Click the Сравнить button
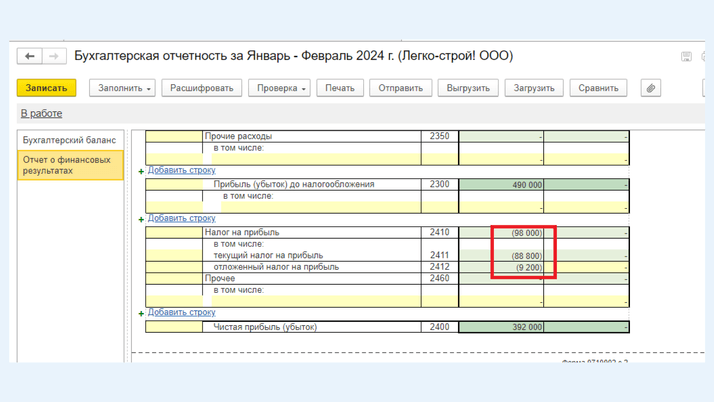714x402 pixels. 598,88
